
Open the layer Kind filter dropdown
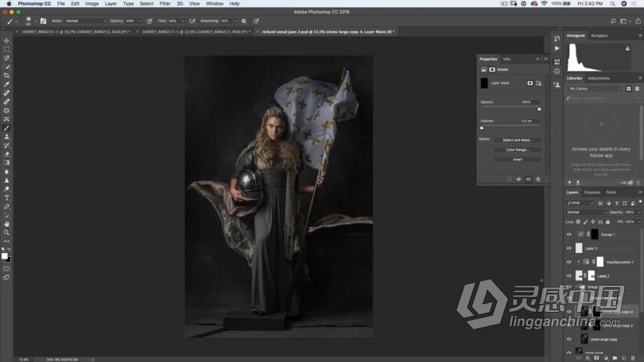tap(580, 203)
